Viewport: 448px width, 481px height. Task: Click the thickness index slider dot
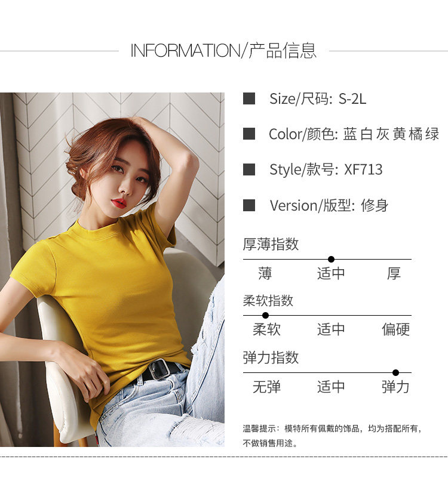(331, 259)
